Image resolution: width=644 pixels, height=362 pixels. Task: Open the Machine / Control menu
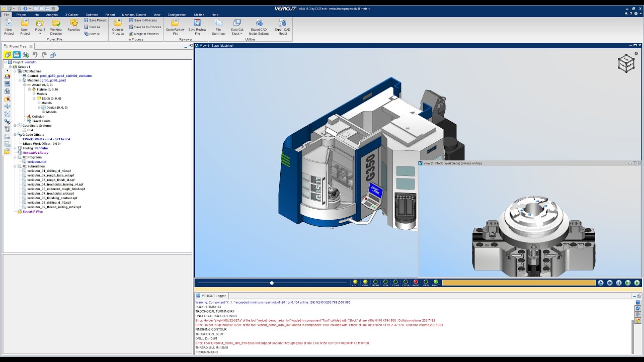(x=134, y=15)
